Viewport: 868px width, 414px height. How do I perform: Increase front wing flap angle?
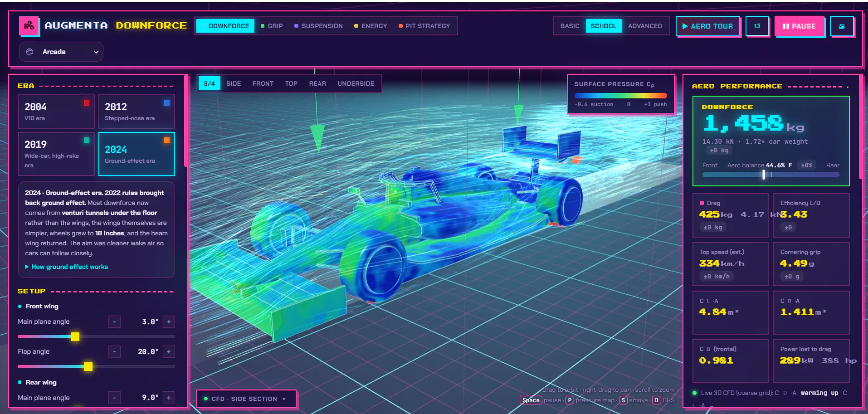click(x=169, y=351)
